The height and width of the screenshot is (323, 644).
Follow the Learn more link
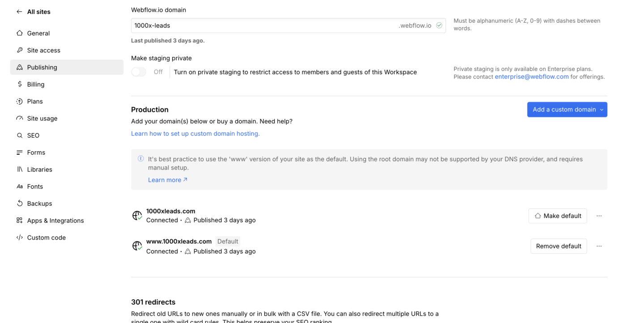coord(168,180)
